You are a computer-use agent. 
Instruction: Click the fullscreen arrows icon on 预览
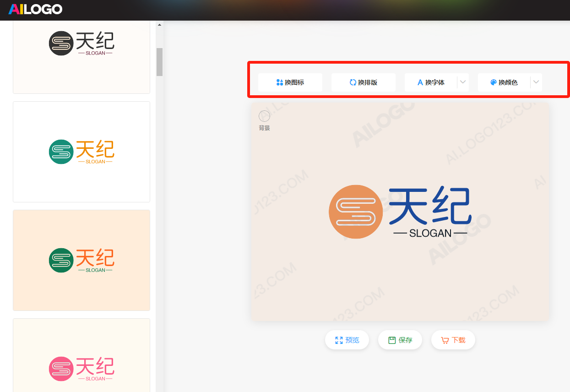[338, 340]
